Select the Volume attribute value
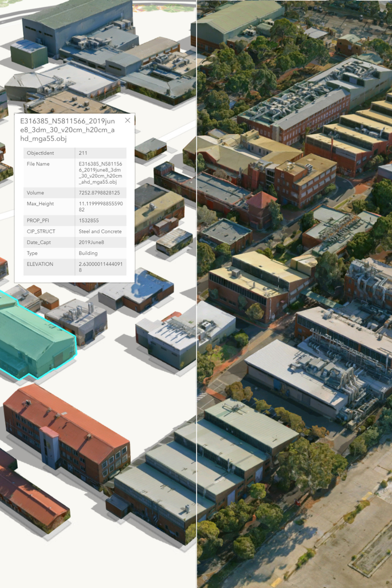The width and height of the screenshot is (392, 588). point(100,193)
